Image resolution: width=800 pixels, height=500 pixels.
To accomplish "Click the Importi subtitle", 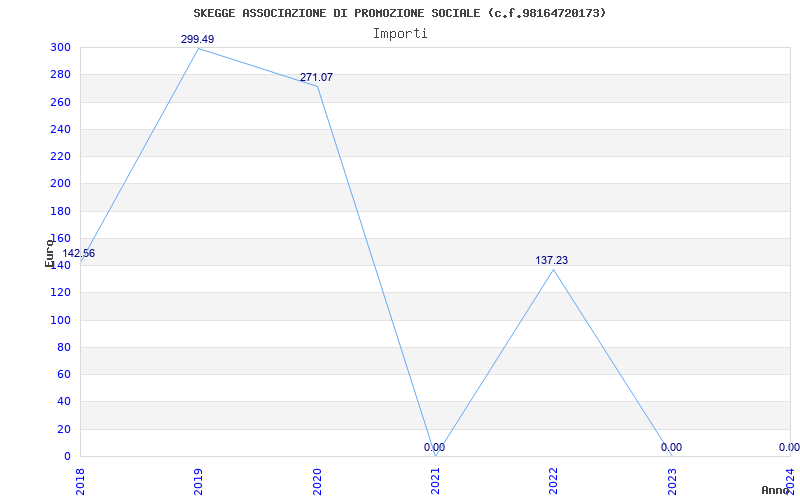I will coord(400,34).
